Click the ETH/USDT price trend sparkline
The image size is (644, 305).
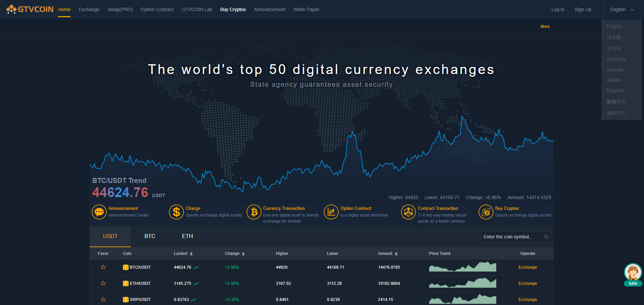point(463,283)
